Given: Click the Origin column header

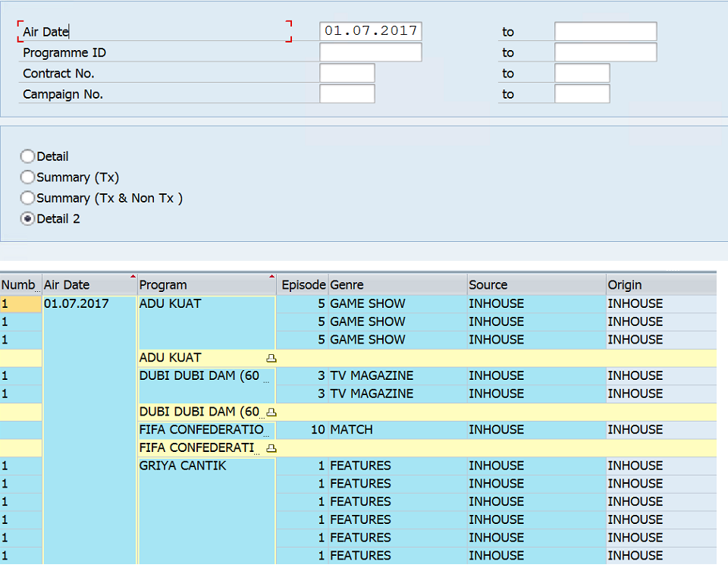Looking at the screenshot, I should click(661, 284).
